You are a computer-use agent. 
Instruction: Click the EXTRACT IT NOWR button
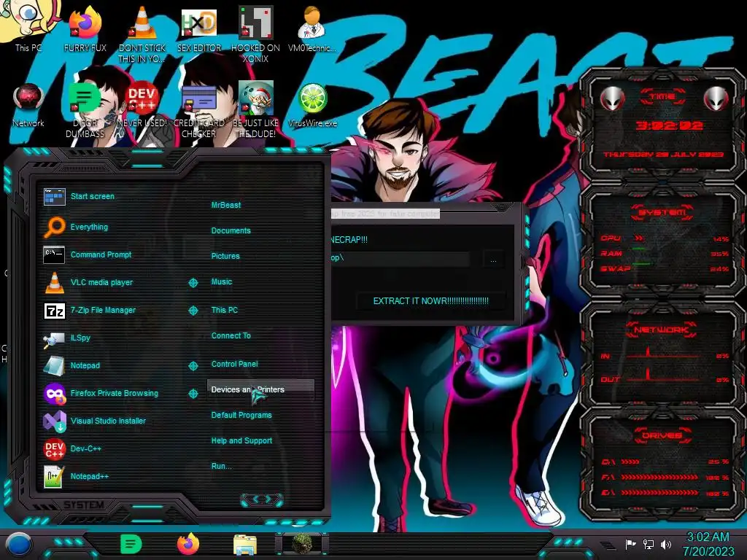(x=430, y=301)
